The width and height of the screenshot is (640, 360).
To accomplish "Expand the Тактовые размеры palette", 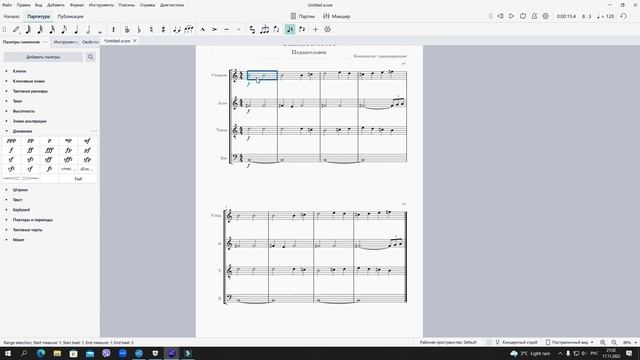I will pos(6,91).
